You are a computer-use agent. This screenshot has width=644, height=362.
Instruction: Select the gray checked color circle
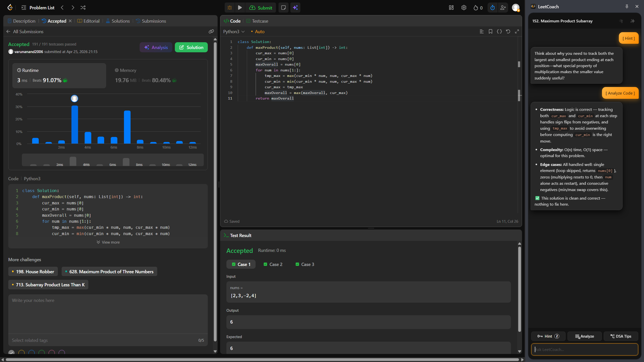11,352
